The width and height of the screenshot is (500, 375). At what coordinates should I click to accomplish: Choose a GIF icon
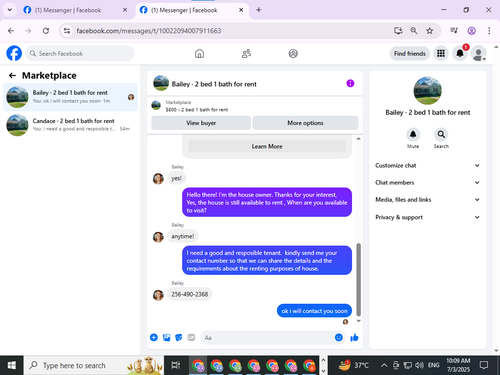coord(191,337)
